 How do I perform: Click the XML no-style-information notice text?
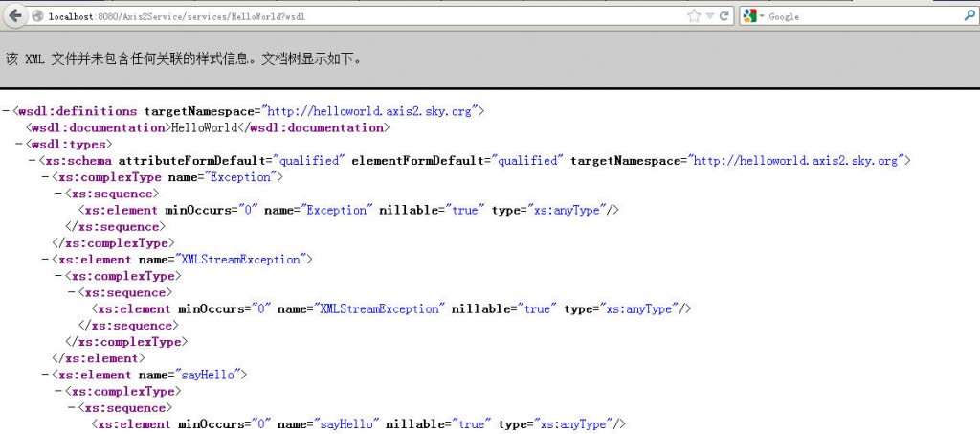(x=184, y=60)
